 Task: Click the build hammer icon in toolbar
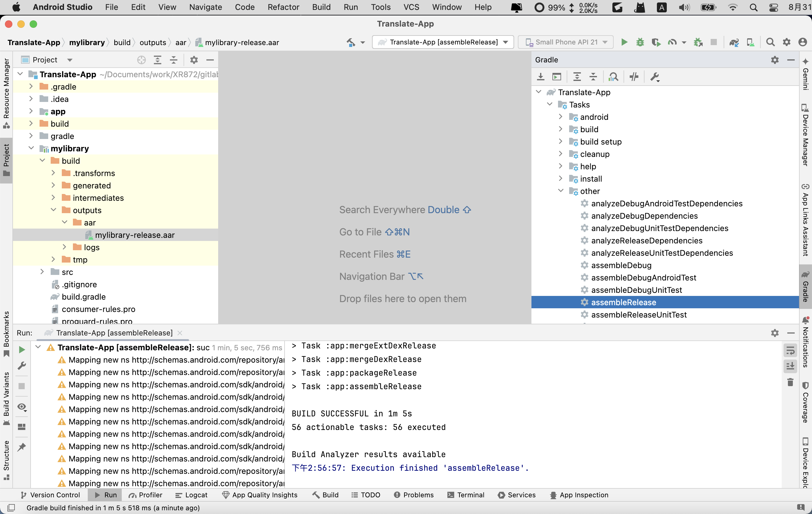[351, 42]
